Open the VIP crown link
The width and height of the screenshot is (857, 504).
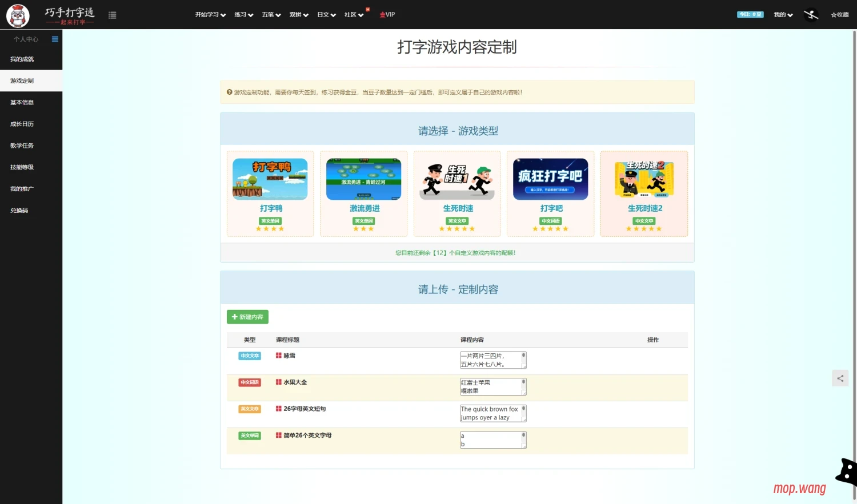[x=387, y=15]
